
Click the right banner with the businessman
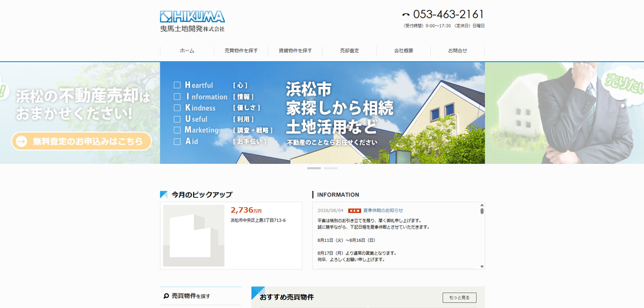pos(564,113)
